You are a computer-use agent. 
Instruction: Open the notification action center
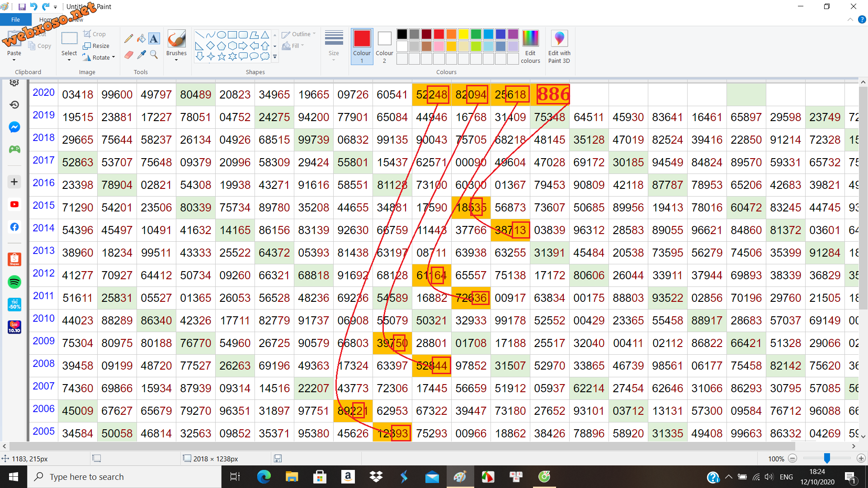coord(850,477)
